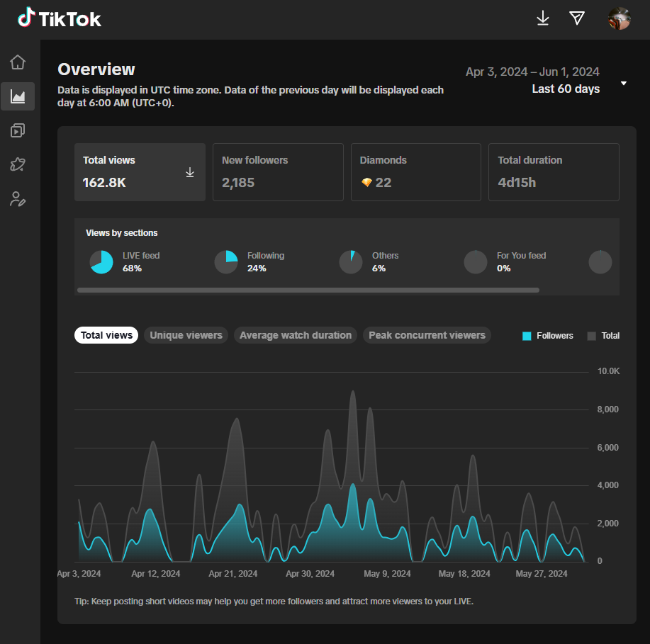Select the Analytics chart sidebar icon
Image resolution: width=650 pixels, height=644 pixels.
coord(18,96)
